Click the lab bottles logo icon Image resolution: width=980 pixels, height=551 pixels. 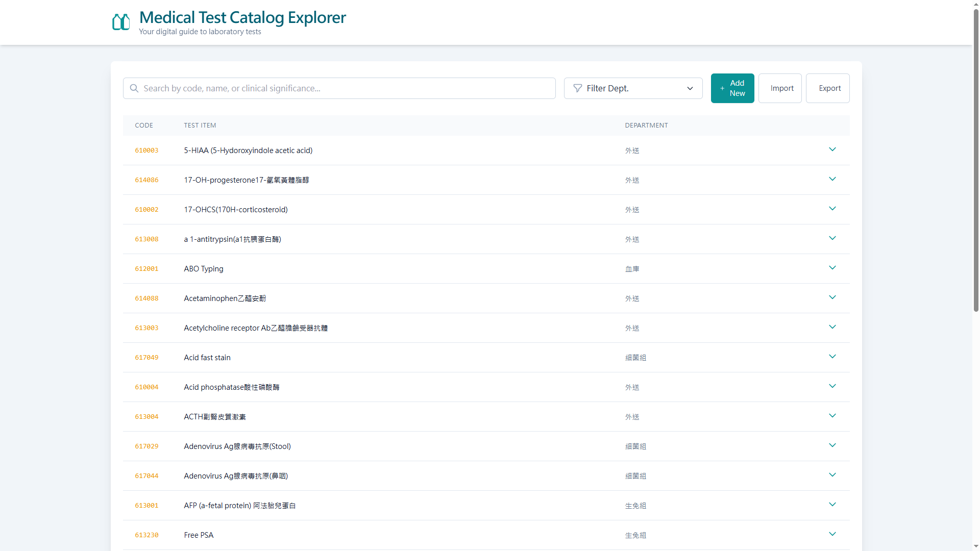pyautogui.click(x=121, y=22)
